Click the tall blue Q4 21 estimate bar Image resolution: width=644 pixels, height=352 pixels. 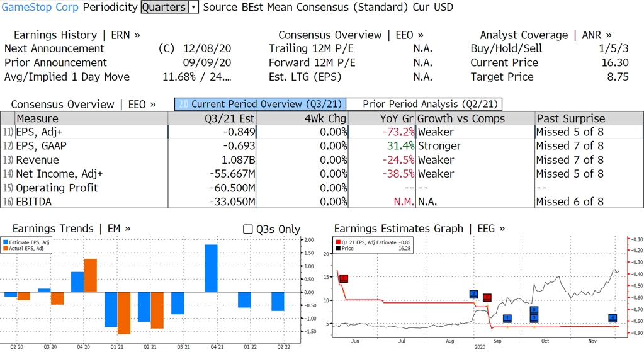[211, 268]
